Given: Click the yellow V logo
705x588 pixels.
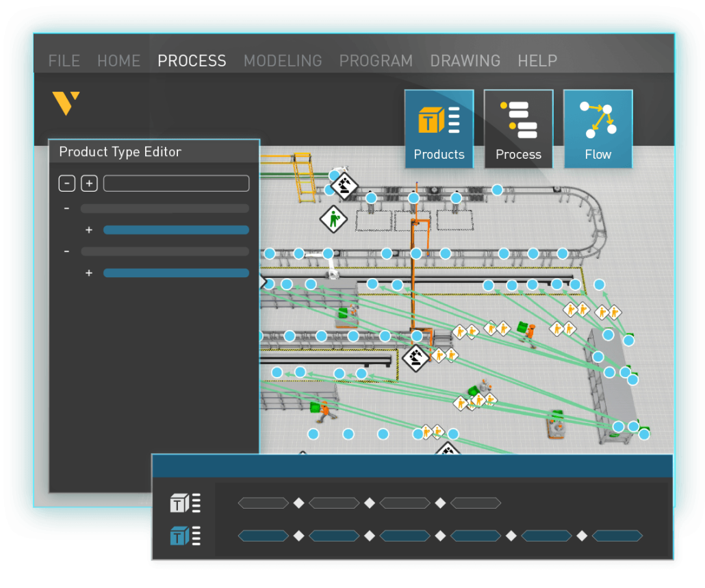Looking at the screenshot, I should point(66,103).
